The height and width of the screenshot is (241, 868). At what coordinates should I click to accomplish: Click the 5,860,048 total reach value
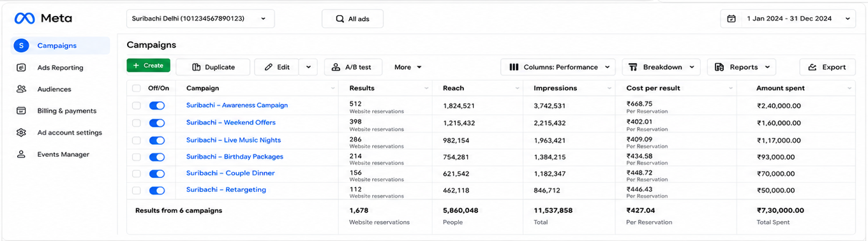tap(461, 210)
